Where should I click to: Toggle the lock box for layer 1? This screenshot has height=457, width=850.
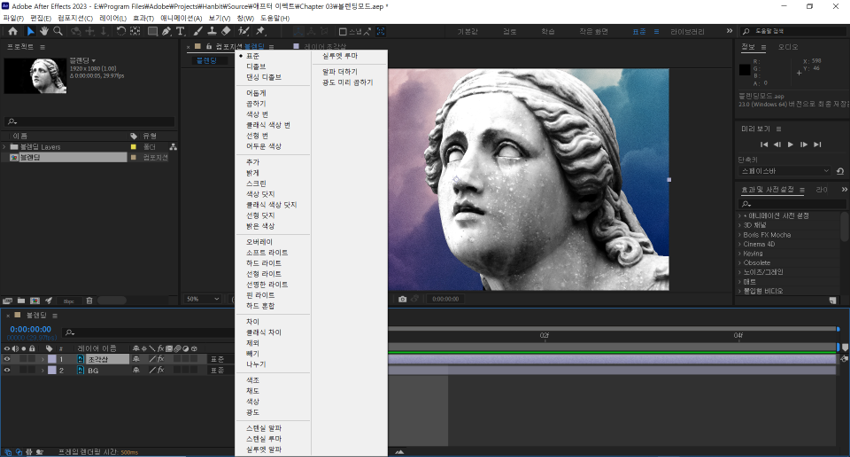coord(32,359)
